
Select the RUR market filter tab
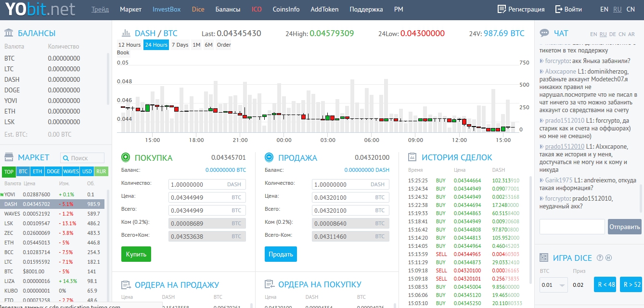tap(101, 171)
